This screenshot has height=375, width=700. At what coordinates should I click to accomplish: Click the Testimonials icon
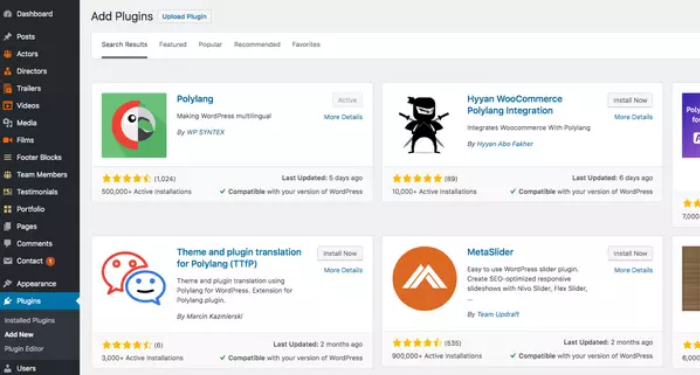pos(7,192)
